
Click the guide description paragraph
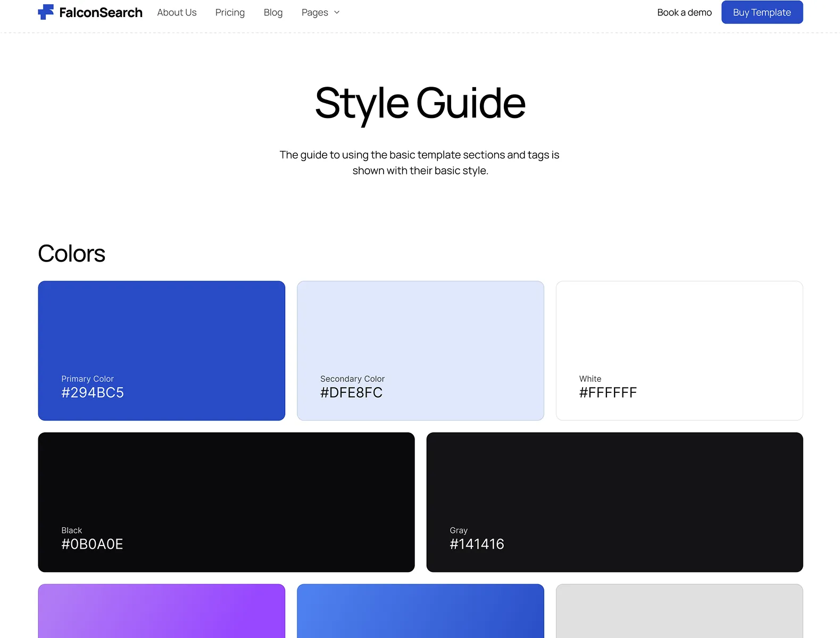point(420,163)
